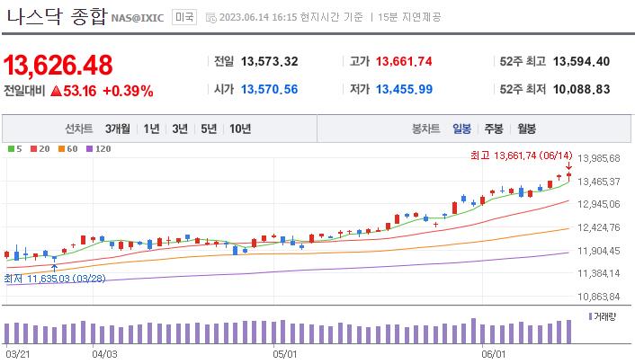Open the 5년 line chart view
Image resolution: width=635 pixels, height=364 pixels.
click(x=209, y=129)
